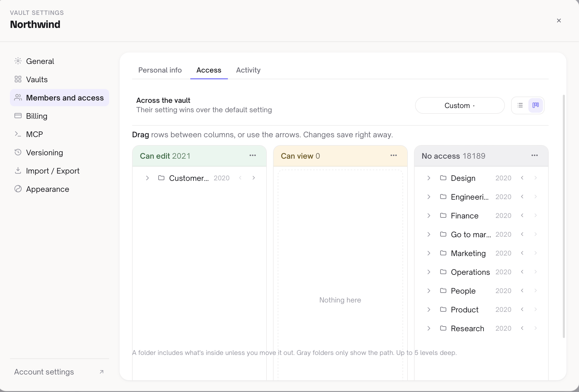579x392 pixels.
Task: Switch to Personal info tab
Action: [160, 70]
